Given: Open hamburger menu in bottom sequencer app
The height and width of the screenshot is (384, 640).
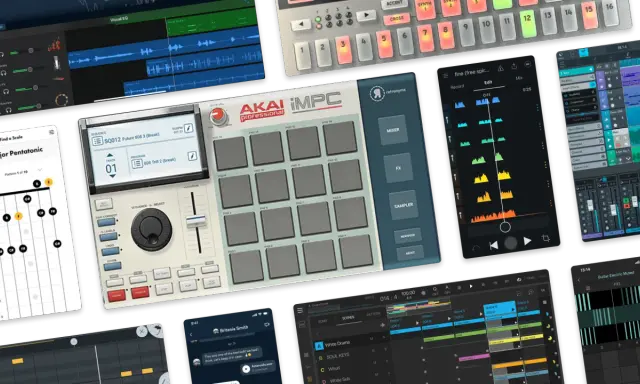Looking at the screenshot, I should point(300,311).
